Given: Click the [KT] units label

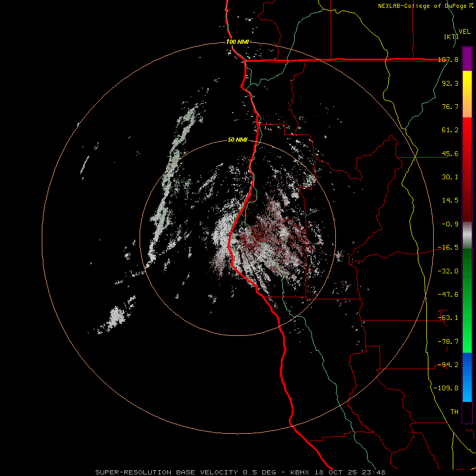Looking at the screenshot, I should click(x=451, y=36).
